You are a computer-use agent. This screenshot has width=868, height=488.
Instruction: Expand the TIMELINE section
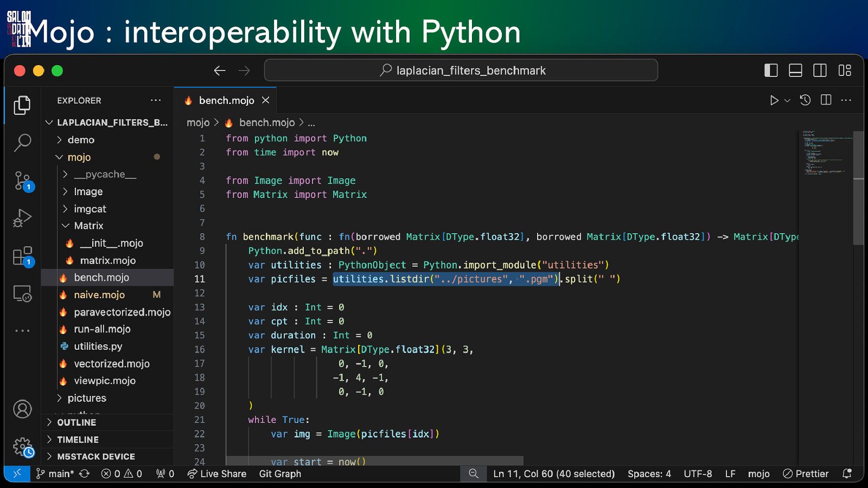point(107,440)
